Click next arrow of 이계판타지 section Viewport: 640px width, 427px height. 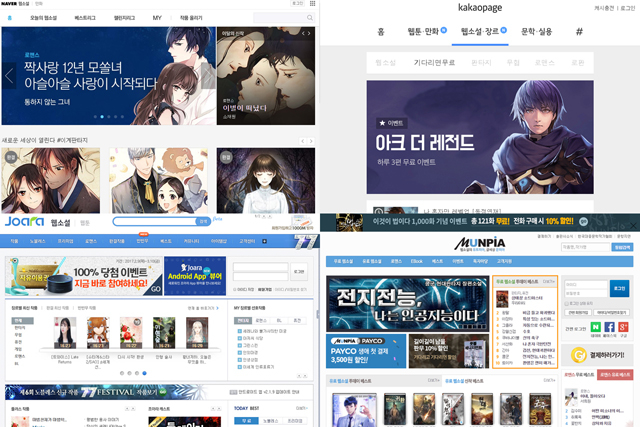point(311,141)
